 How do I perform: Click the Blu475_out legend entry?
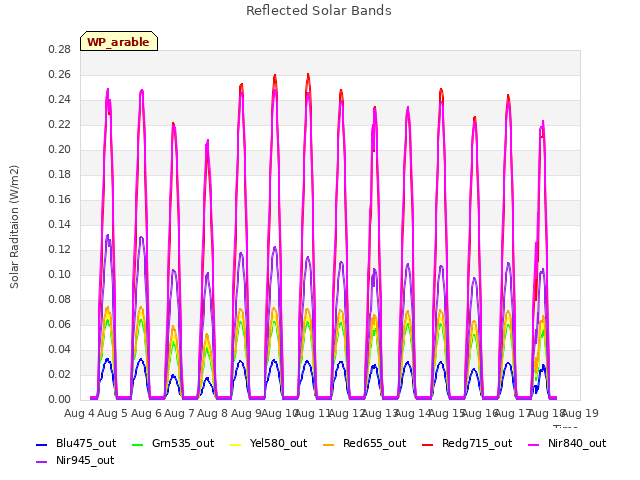(76, 443)
